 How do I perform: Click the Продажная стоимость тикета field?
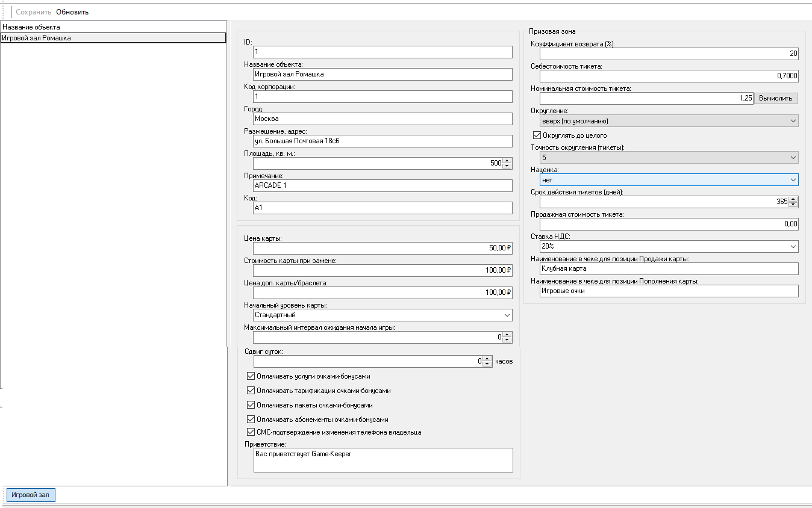tap(669, 224)
